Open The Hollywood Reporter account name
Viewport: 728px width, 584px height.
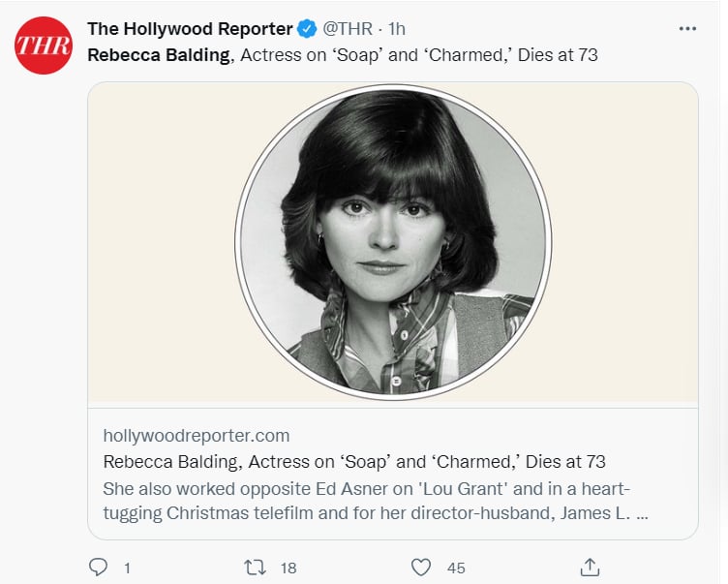coord(190,29)
